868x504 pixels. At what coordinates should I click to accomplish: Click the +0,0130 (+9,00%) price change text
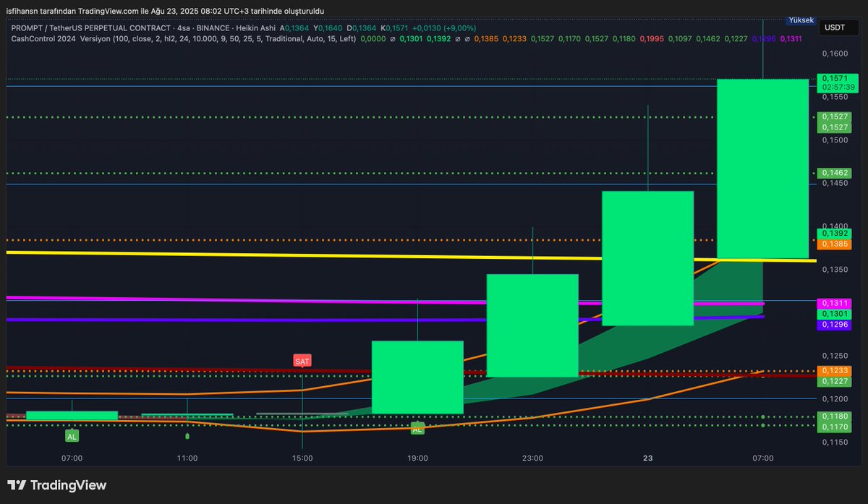pos(444,27)
